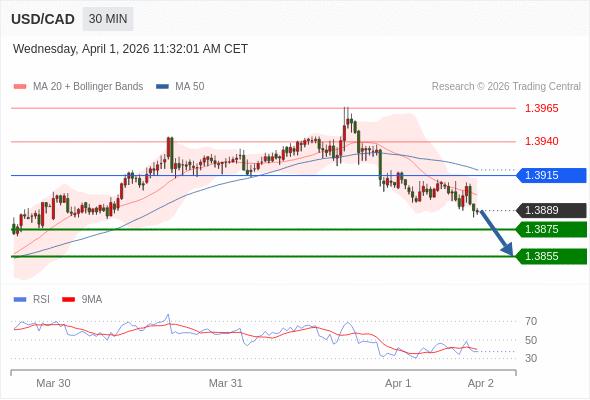
Task: Toggle the RSI legend label
Action: coord(41,300)
